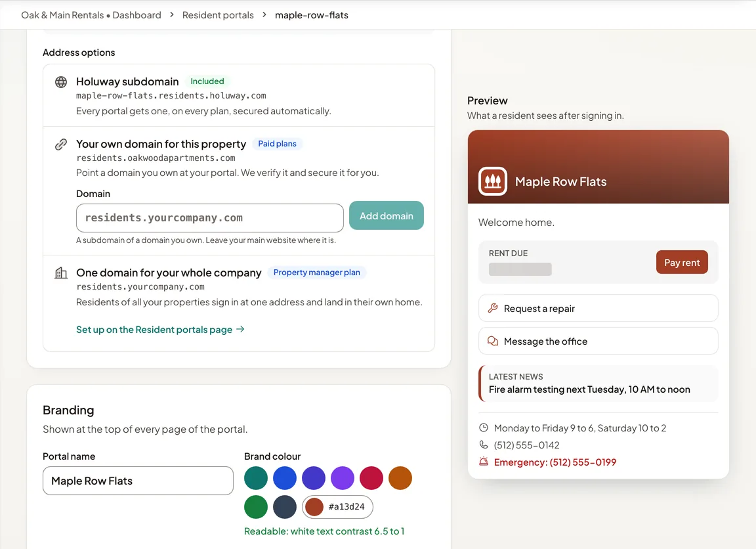Click the globe icon beside Holuway subdomain
The width and height of the screenshot is (756, 549).
tap(61, 82)
